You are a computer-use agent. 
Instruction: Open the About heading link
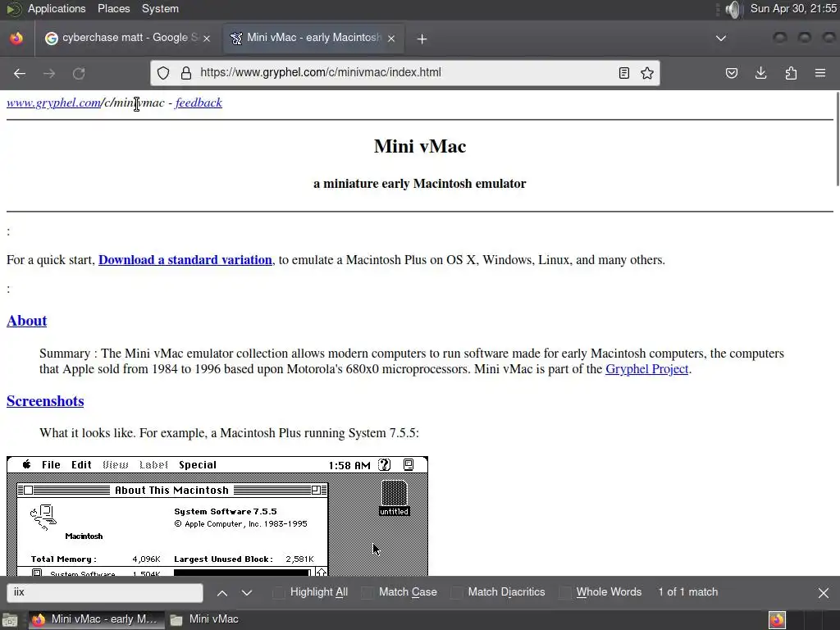(x=27, y=321)
